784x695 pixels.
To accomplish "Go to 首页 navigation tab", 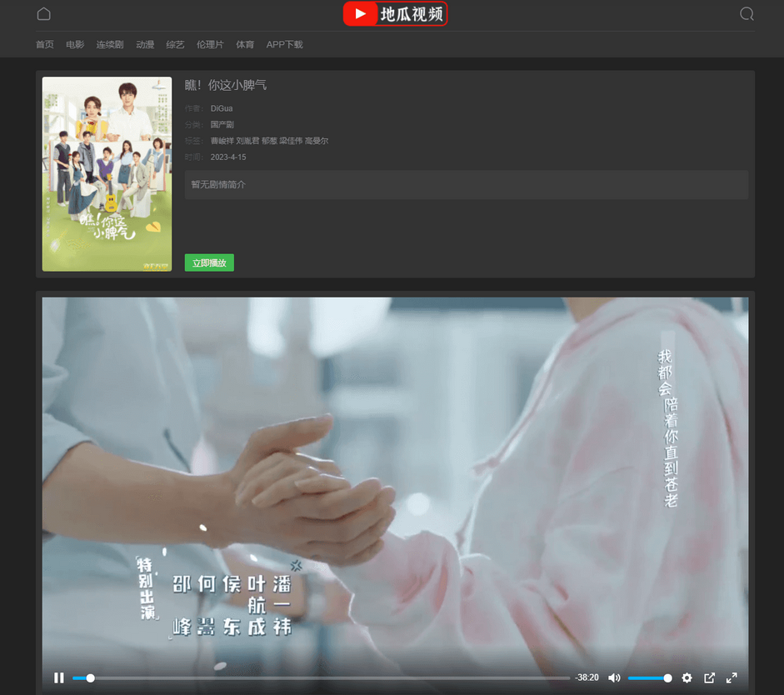I will pos(45,44).
